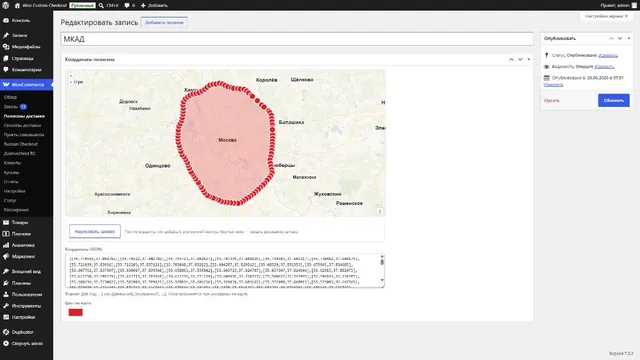Toggle Опубликовать panel collapse
The image size is (640, 360).
pyautogui.click(x=629, y=38)
